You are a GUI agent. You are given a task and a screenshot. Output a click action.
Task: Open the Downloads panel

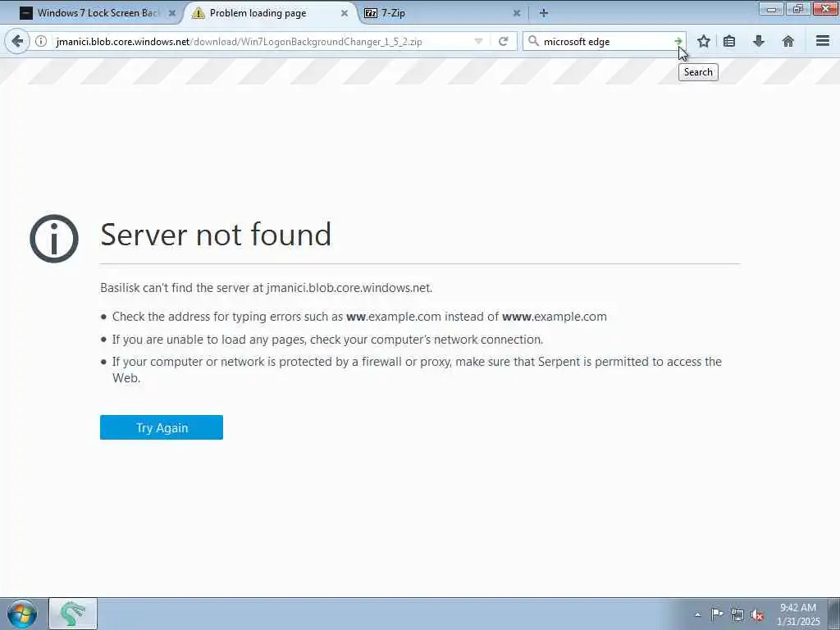(759, 41)
